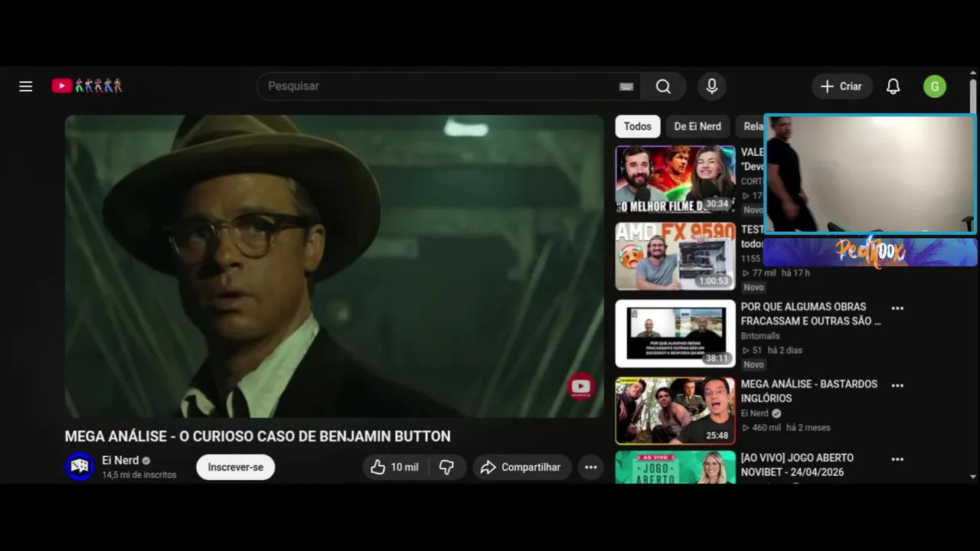The width and height of the screenshot is (980, 551).
Task: Click the magnifier search button
Action: click(x=663, y=86)
